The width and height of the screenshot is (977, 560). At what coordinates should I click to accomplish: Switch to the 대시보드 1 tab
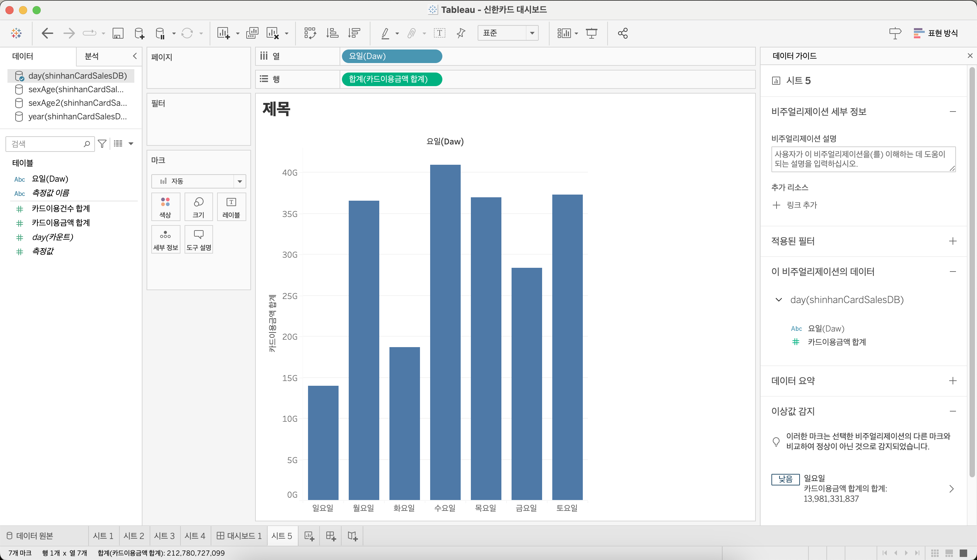click(240, 536)
